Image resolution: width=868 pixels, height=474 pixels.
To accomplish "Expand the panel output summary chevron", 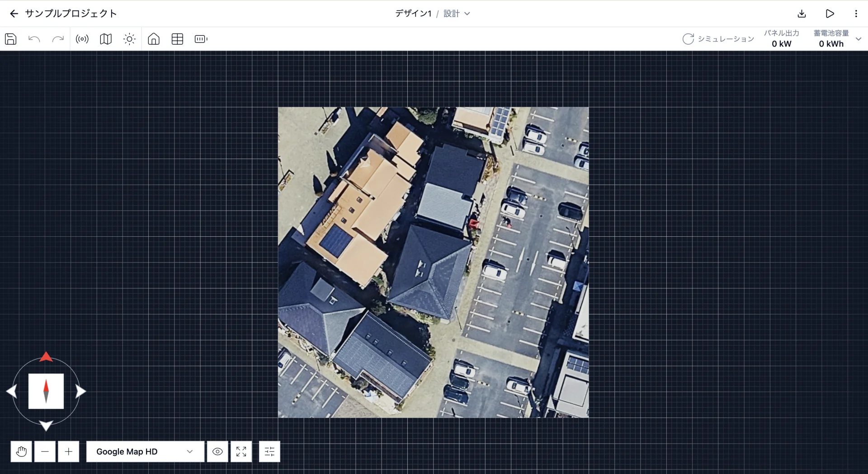I will tap(859, 39).
